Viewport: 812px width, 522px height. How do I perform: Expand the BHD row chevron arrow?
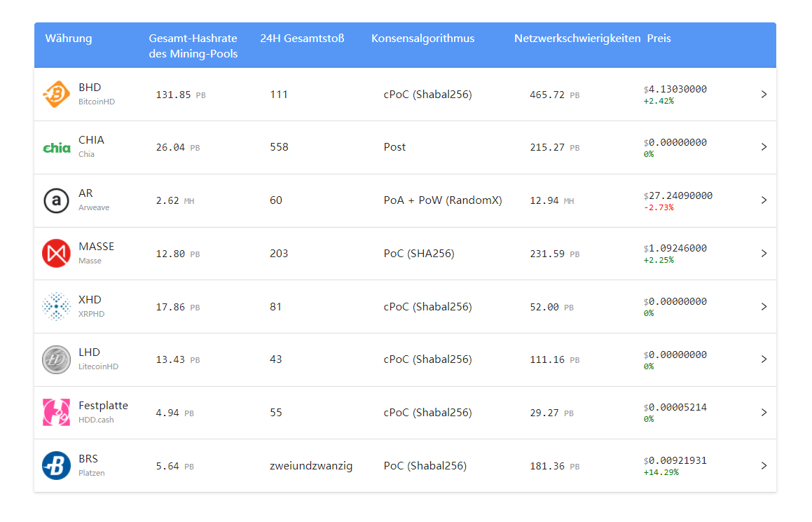click(764, 95)
